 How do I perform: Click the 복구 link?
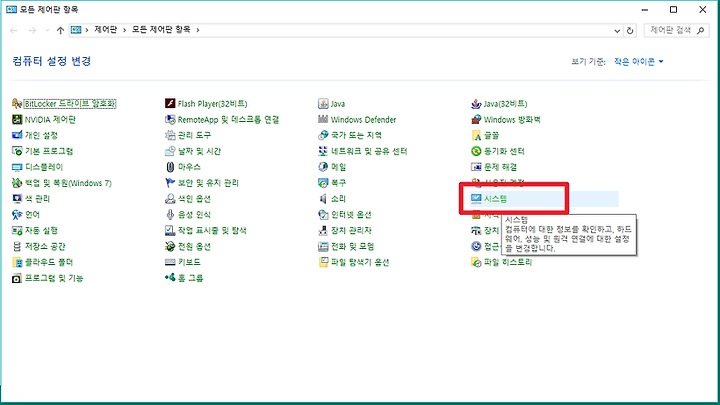click(x=338, y=183)
